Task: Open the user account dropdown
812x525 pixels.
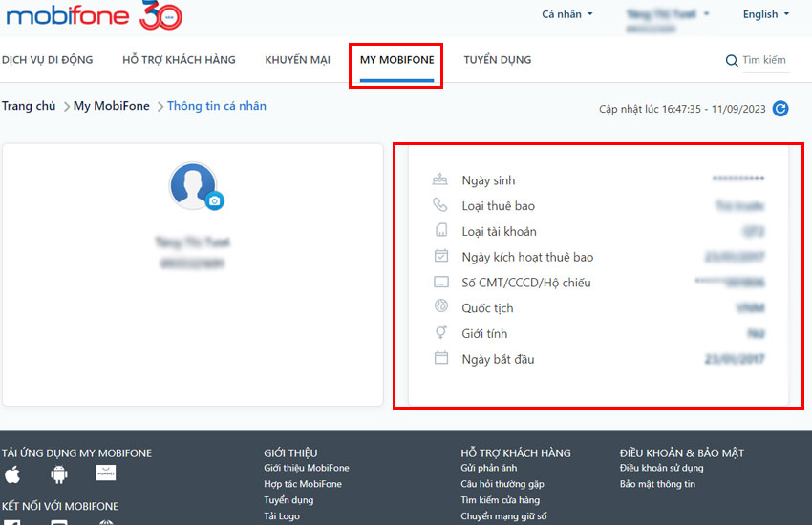Action: [667, 20]
